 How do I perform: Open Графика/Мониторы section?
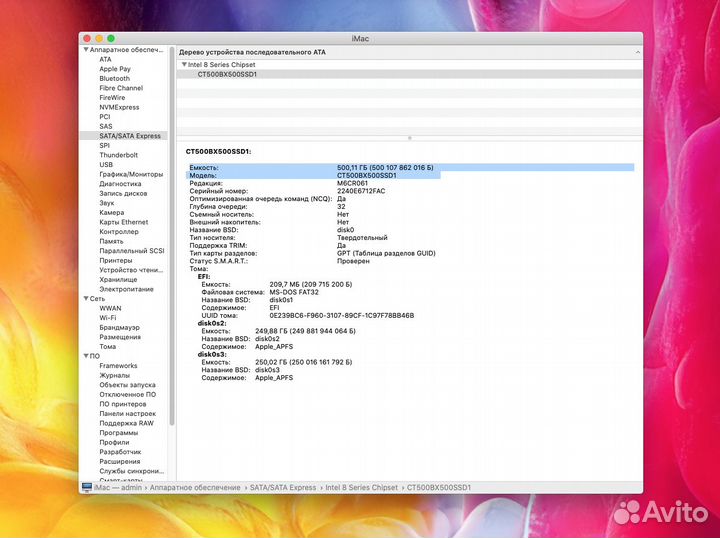[x=131, y=174]
